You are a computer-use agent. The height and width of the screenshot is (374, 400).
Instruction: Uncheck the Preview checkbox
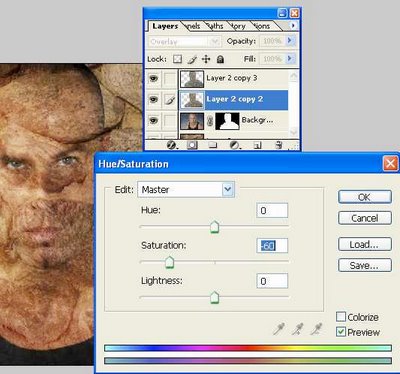click(341, 332)
